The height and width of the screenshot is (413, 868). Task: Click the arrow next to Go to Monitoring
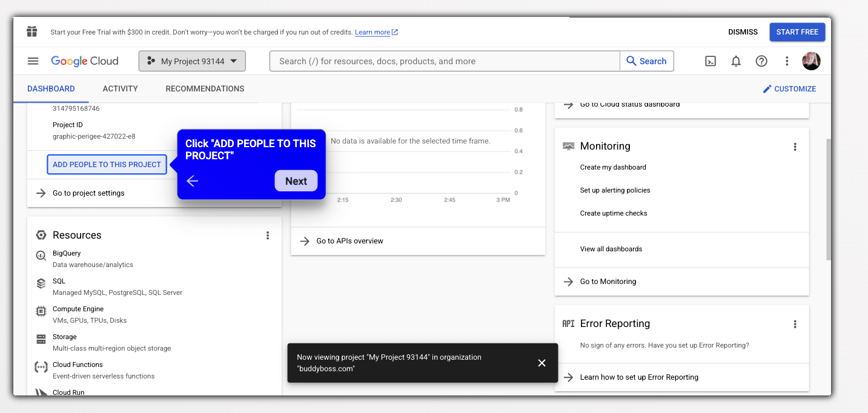[568, 282]
